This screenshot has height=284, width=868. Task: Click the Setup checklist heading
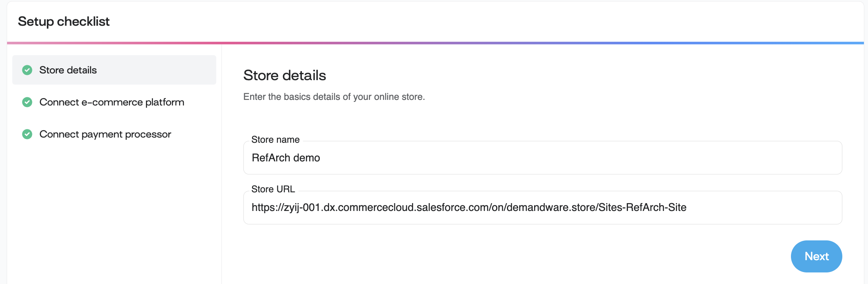coord(64,21)
